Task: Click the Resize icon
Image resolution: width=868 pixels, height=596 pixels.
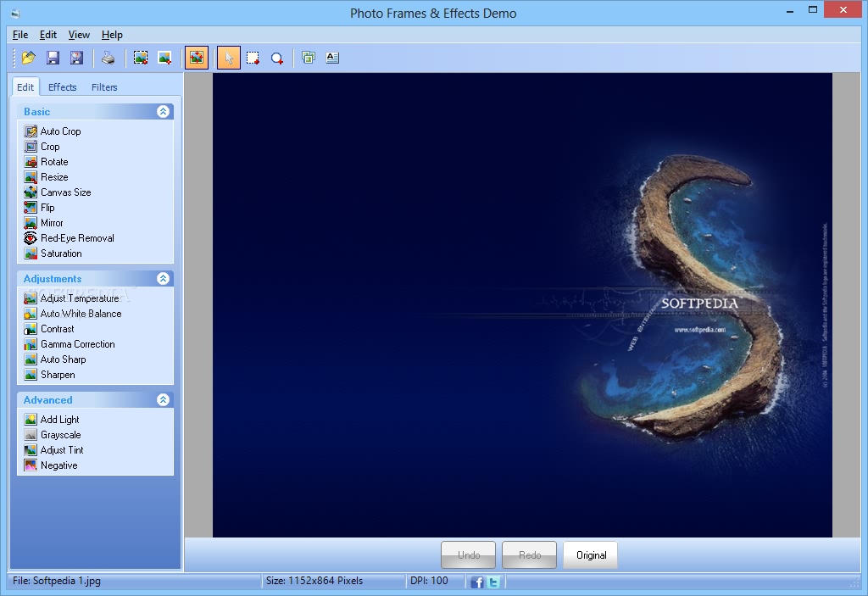Action: coord(31,177)
